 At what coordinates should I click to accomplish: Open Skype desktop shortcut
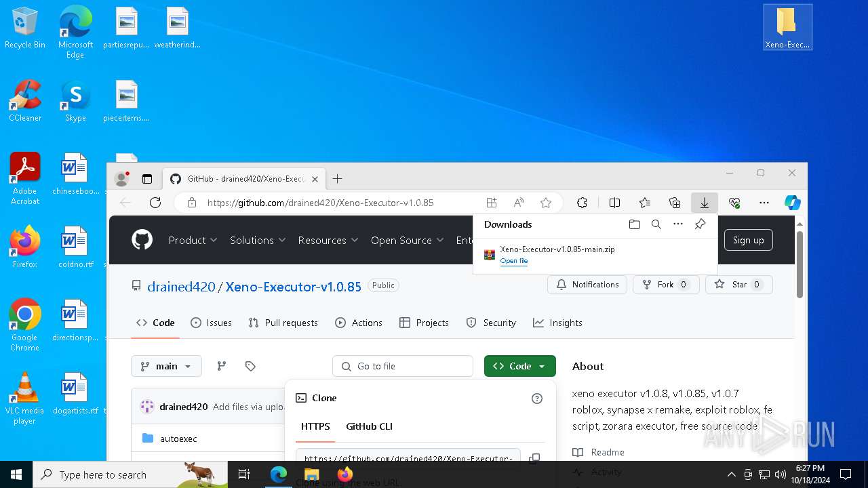[75, 100]
